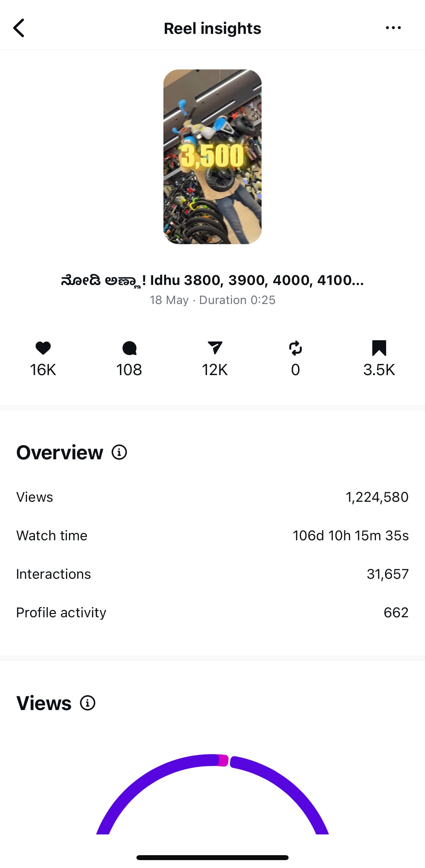Tap the paper plane shares icon
The image size is (425, 868).
pos(215,348)
